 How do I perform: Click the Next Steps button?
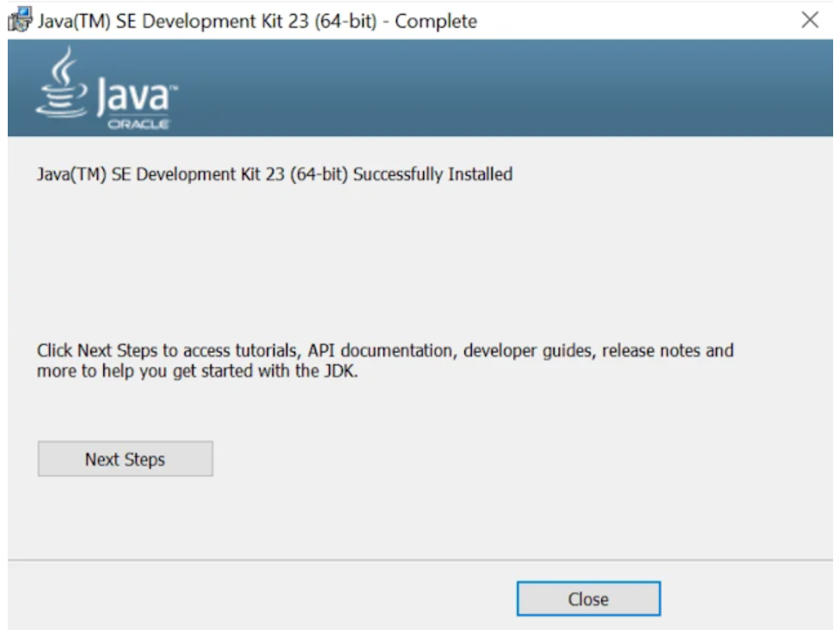(x=126, y=459)
